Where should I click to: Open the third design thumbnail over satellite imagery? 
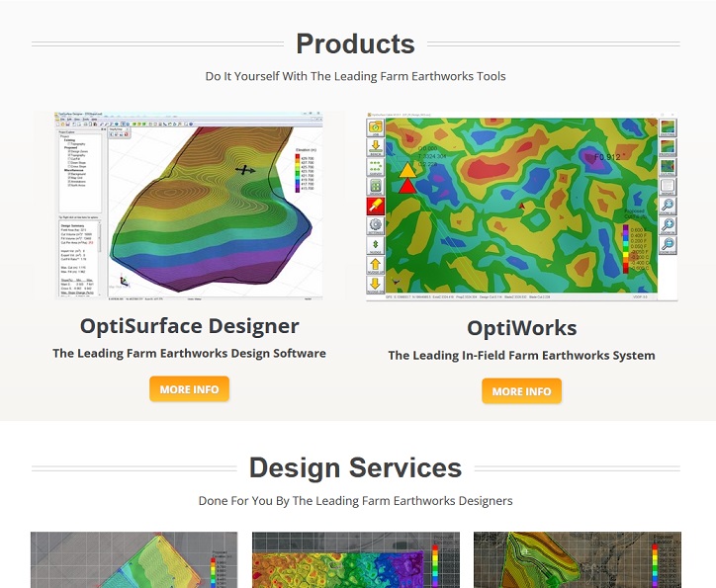click(x=578, y=559)
